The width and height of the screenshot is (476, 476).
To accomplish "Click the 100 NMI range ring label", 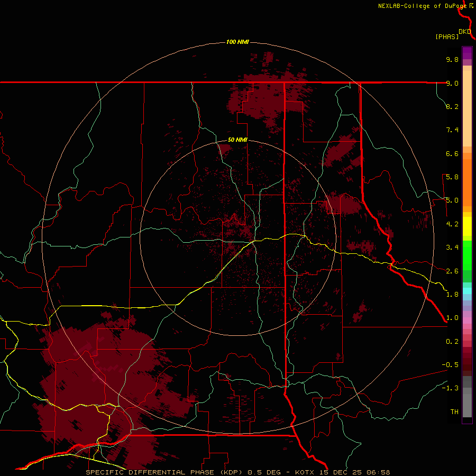I will [237, 42].
